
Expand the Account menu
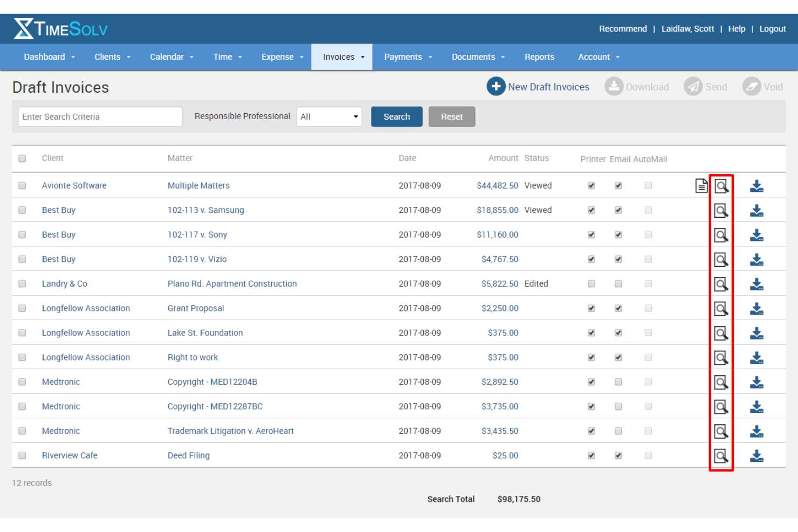pyautogui.click(x=599, y=57)
